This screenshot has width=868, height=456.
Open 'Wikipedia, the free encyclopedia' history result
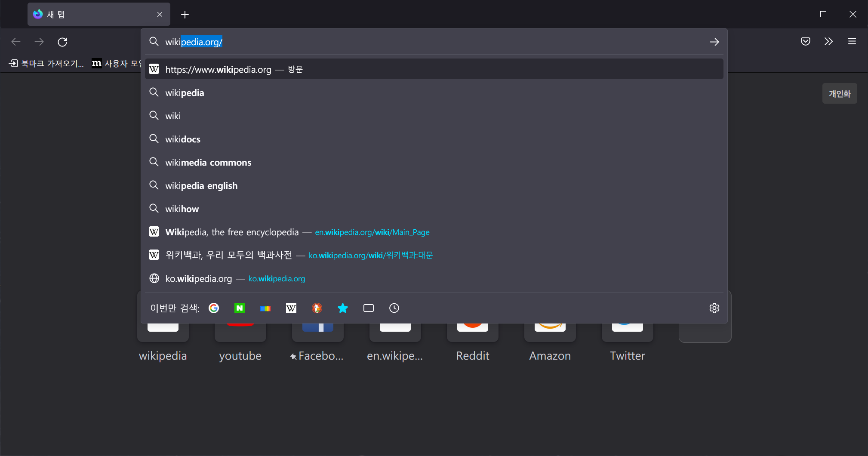click(x=434, y=232)
